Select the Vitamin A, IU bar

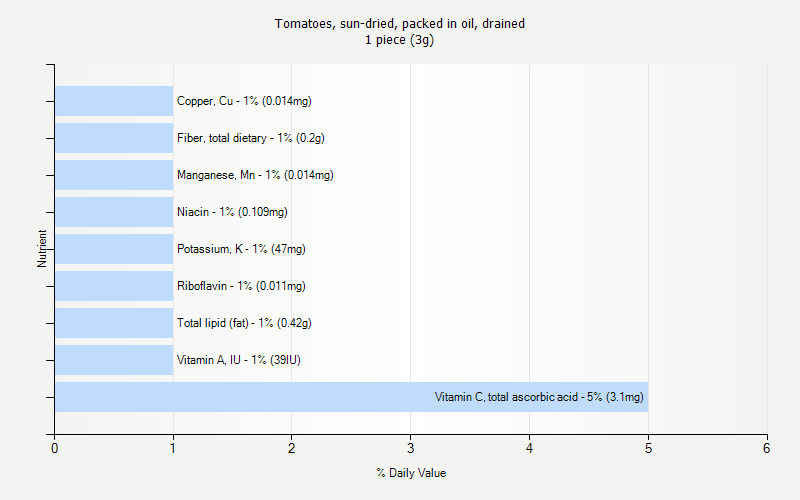pyautogui.click(x=114, y=360)
